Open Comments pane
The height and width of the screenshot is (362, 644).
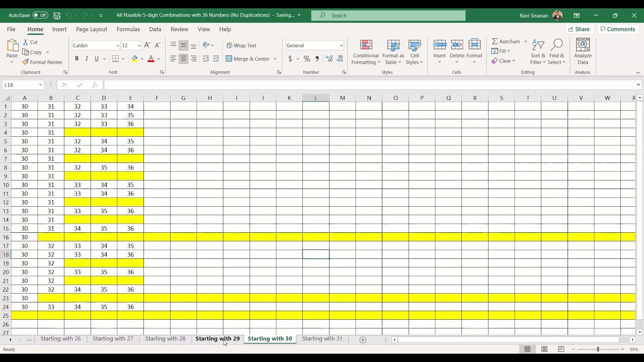tap(618, 29)
